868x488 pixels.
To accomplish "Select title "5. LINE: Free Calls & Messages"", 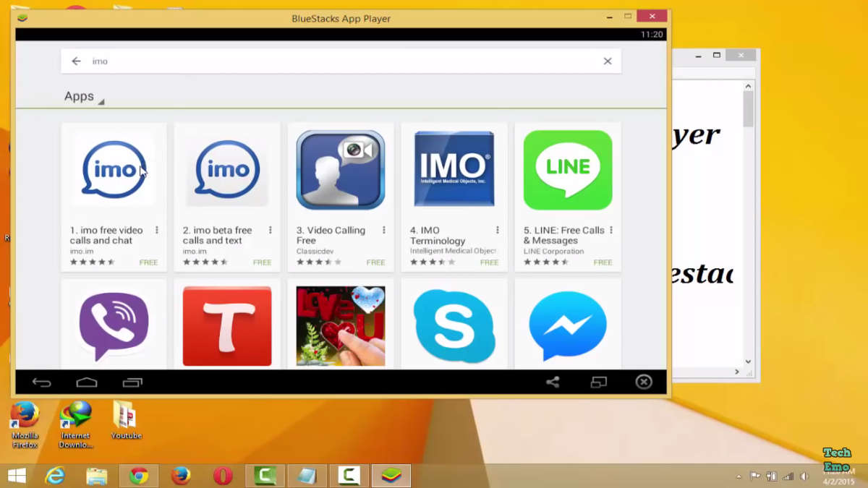I will (564, 236).
